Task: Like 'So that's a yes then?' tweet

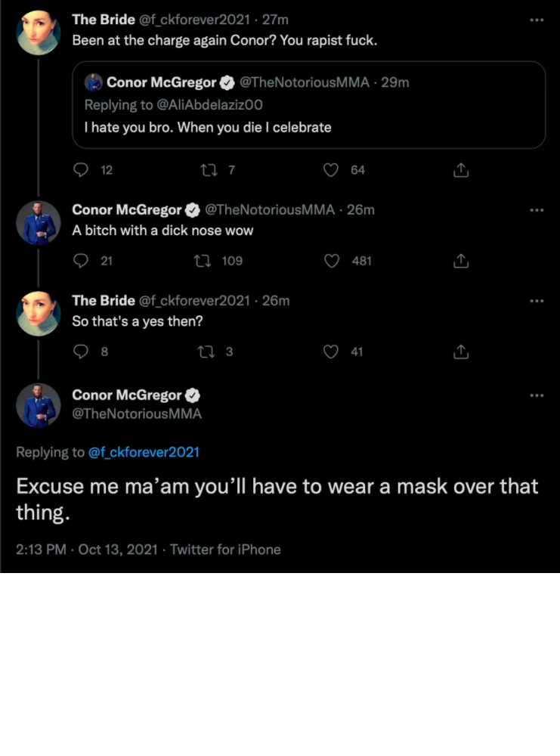Action: click(330, 352)
